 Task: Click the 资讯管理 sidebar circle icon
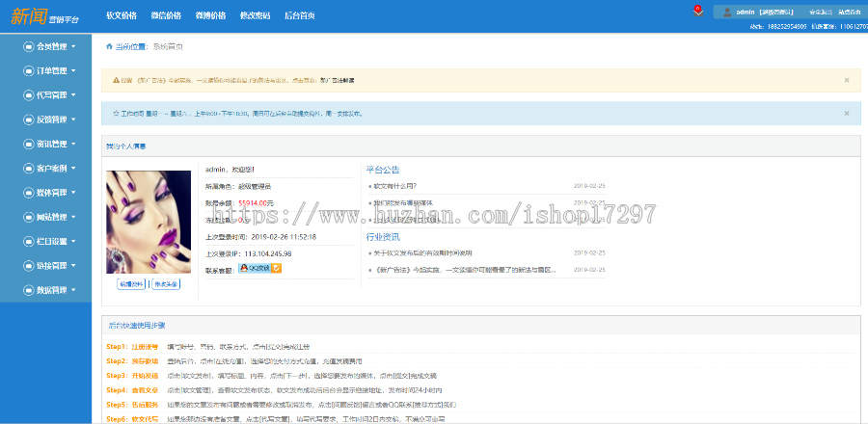[29, 145]
